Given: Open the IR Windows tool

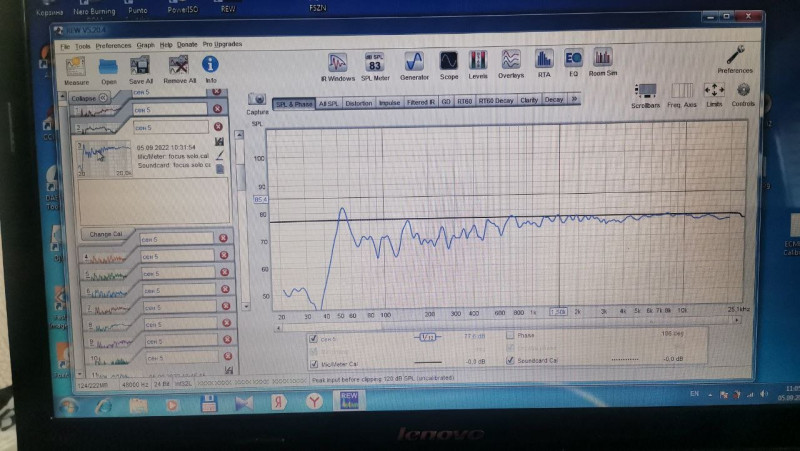Looking at the screenshot, I should click(337, 63).
